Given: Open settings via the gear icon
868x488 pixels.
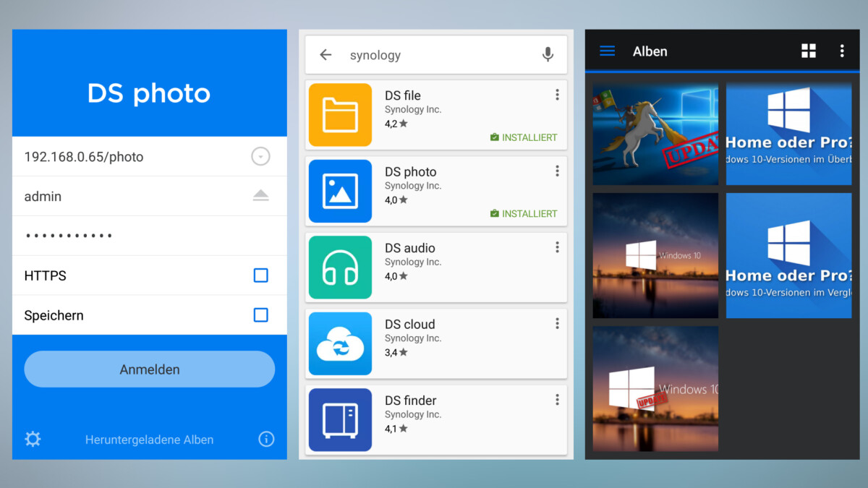Looking at the screenshot, I should [x=32, y=439].
